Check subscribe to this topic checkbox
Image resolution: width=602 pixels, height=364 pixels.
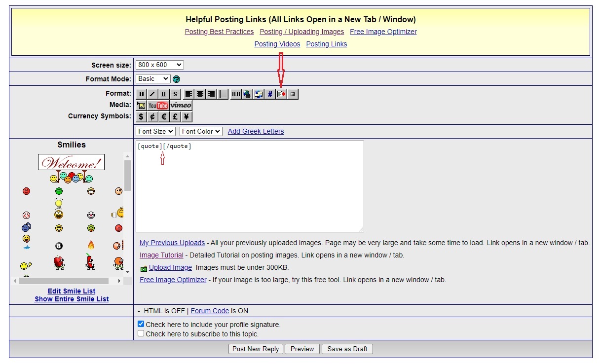click(141, 333)
